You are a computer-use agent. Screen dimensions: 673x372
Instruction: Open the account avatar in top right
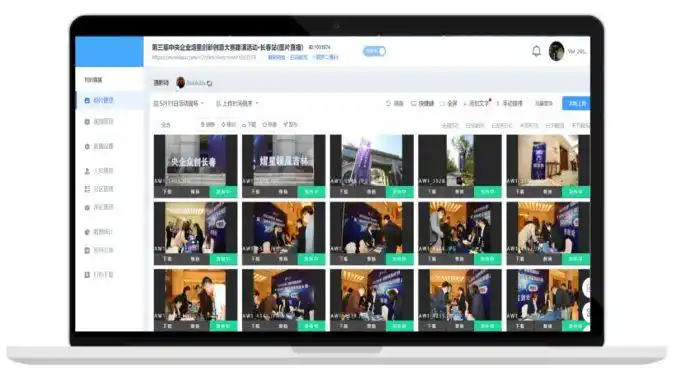pyautogui.click(x=556, y=51)
